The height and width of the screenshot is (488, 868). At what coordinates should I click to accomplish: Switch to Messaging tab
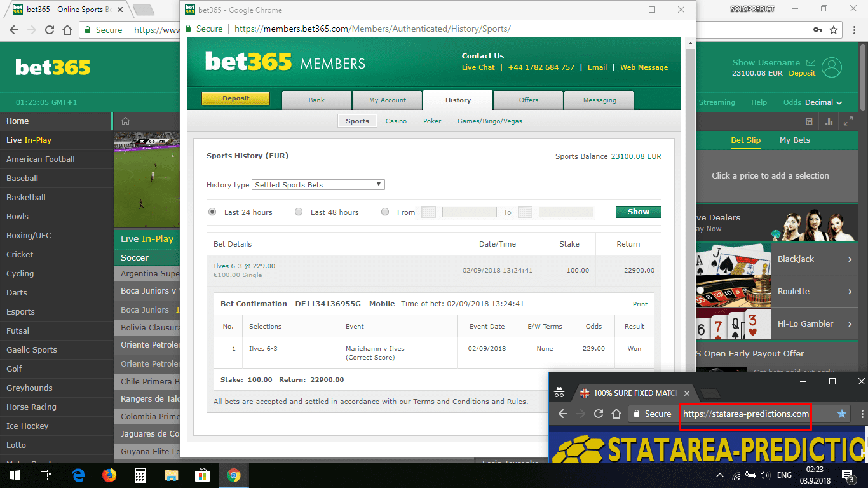click(x=599, y=100)
